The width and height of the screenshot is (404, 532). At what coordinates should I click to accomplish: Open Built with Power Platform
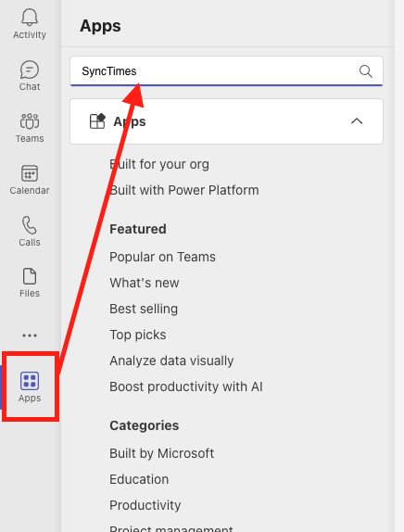[x=184, y=190]
